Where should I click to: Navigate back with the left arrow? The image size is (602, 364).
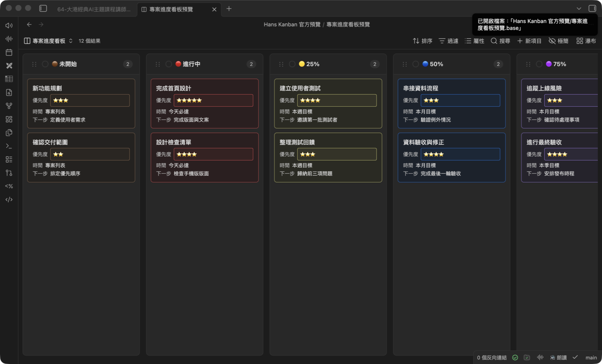click(x=29, y=25)
